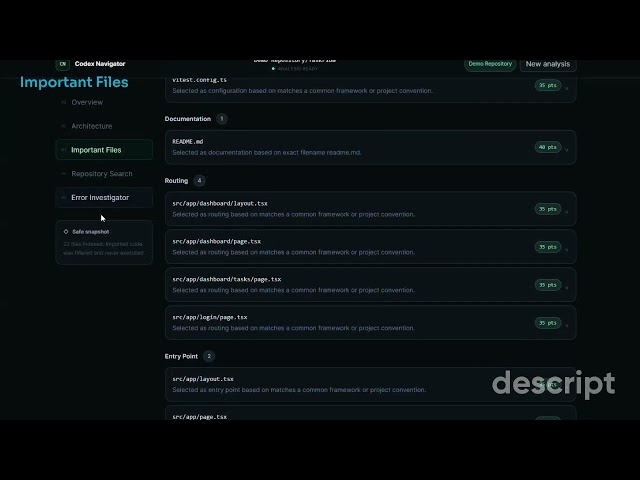Click the README.md file name
The image size is (640, 480).
click(188, 142)
